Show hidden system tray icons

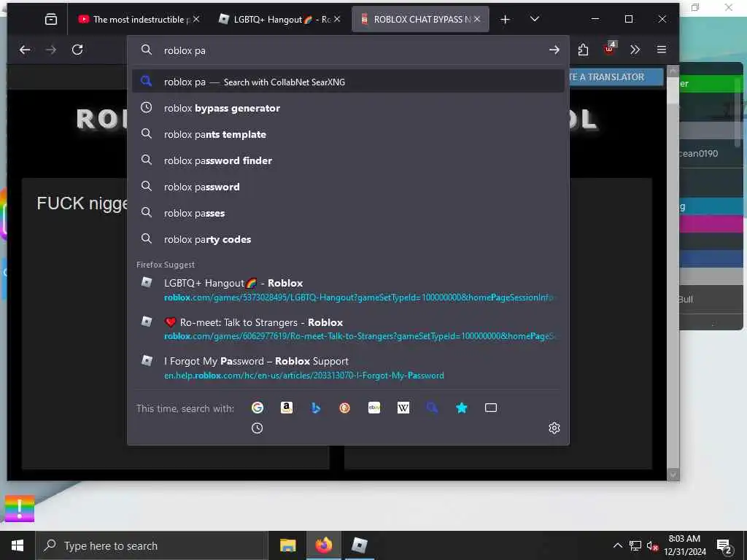[x=617, y=545]
